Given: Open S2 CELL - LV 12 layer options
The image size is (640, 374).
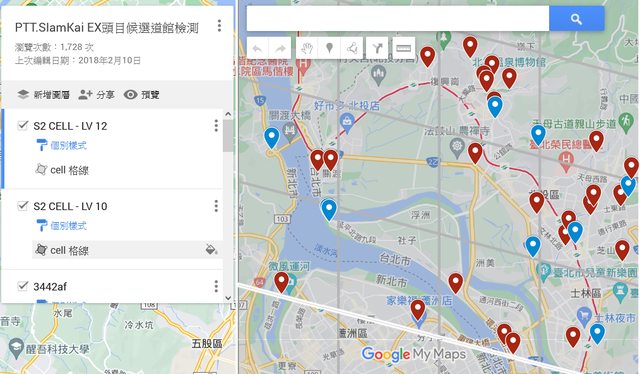Looking at the screenshot, I should [x=216, y=125].
